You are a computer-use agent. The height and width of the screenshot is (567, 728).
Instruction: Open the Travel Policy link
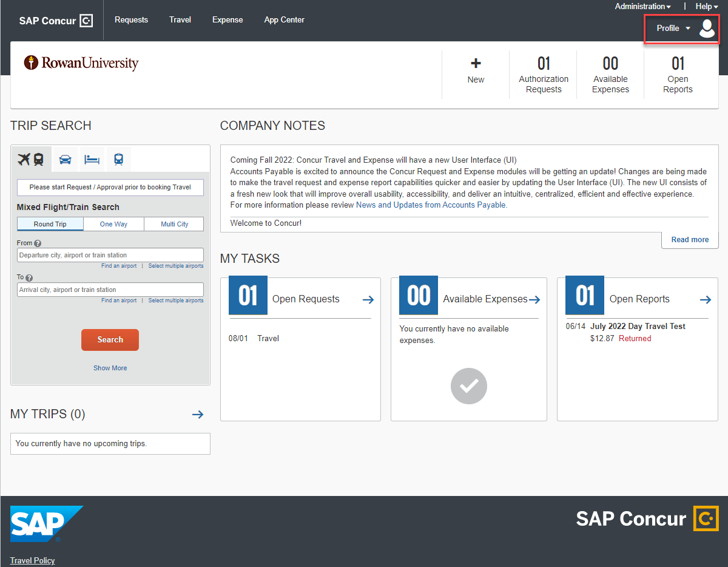[x=33, y=560]
